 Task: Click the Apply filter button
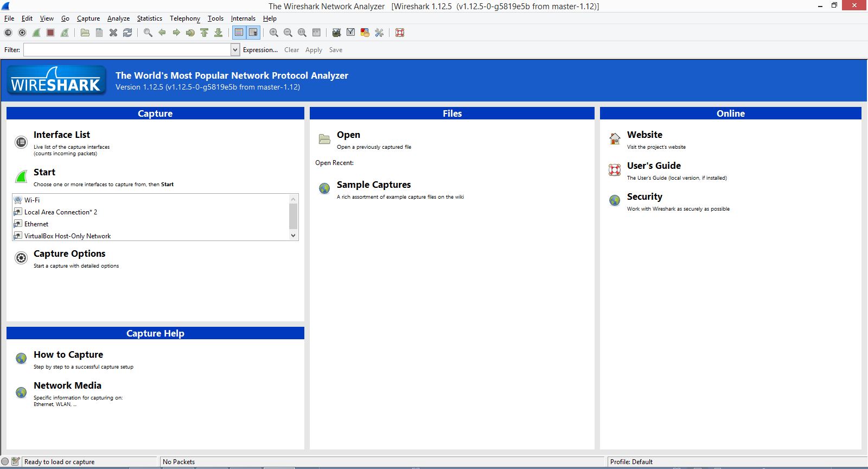click(x=314, y=50)
